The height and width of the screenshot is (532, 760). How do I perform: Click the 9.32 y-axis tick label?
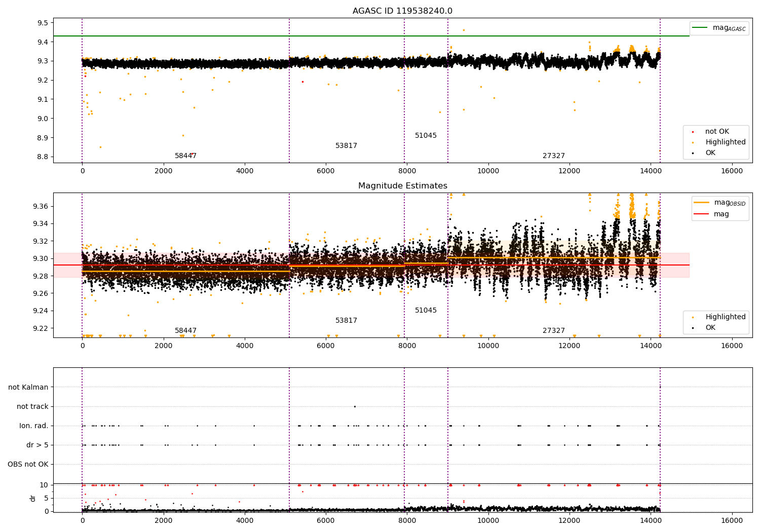41,241
